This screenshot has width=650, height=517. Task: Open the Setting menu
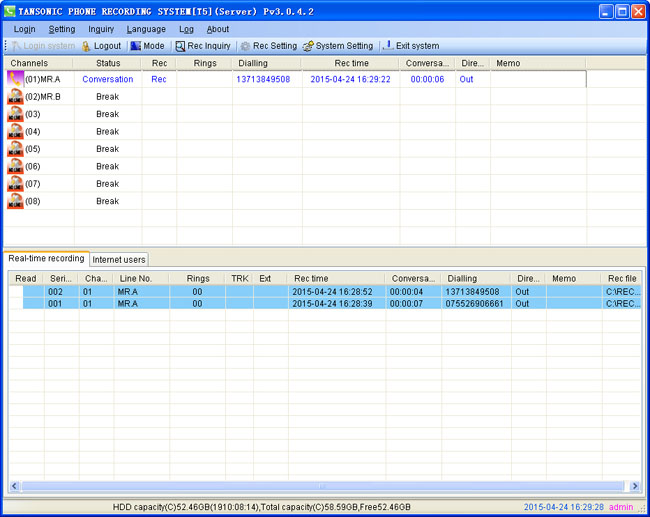point(62,29)
